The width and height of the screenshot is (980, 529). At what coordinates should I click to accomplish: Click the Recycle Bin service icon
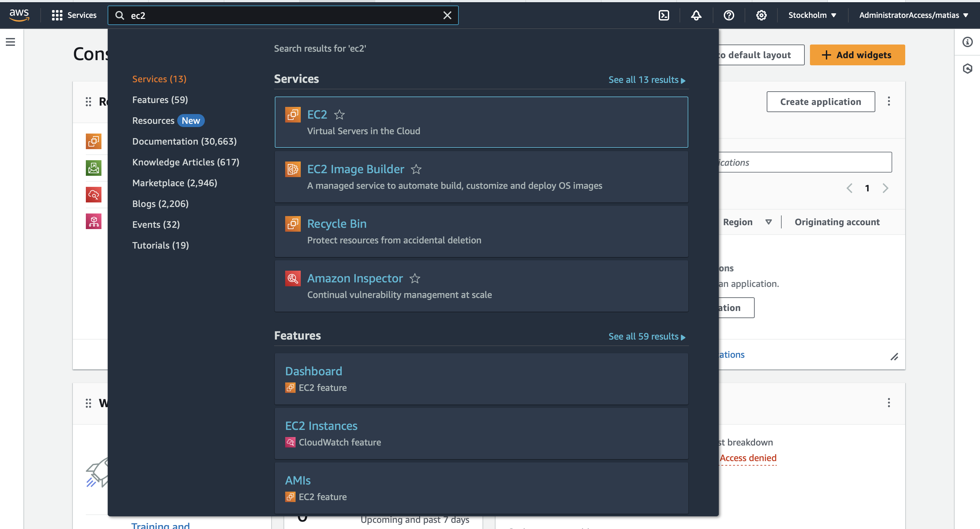pyautogui.click(x=293, y=224)
